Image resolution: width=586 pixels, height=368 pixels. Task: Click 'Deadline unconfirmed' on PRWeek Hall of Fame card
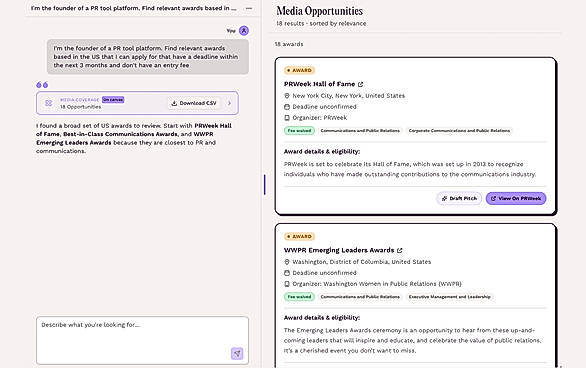pyautogui.click(x=324, y=107)
